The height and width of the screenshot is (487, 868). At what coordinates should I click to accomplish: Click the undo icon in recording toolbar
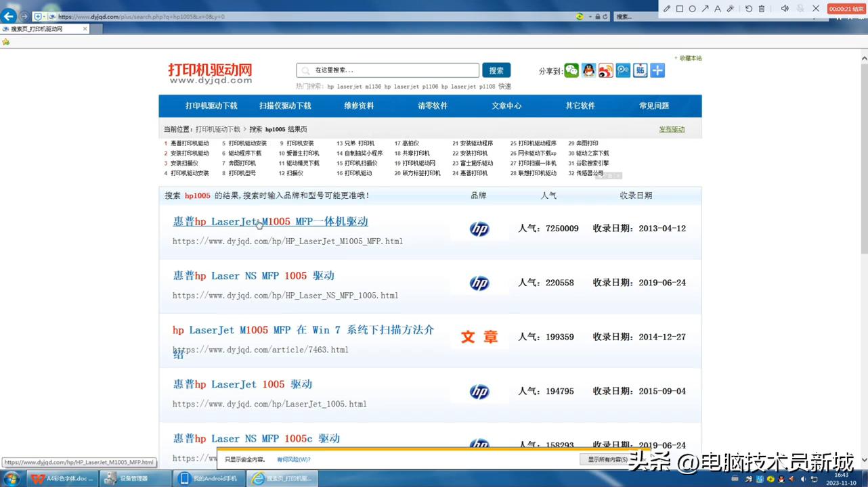pos(749,9)
